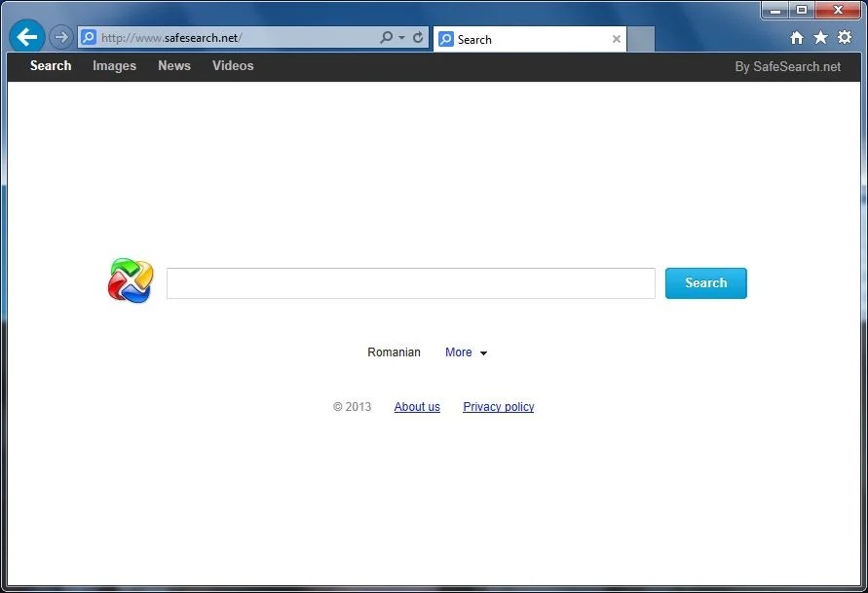Click the blue Search button
This screenshot has height=593, width=868.
point(706,283)
